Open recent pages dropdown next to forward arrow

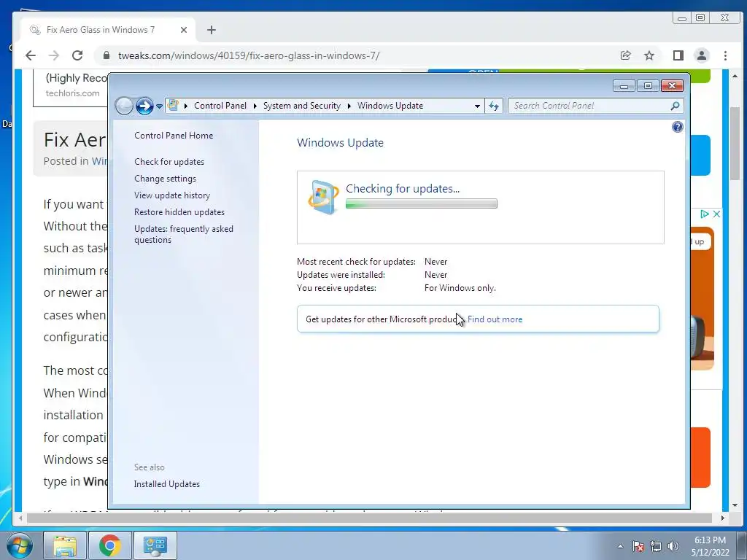159,106
